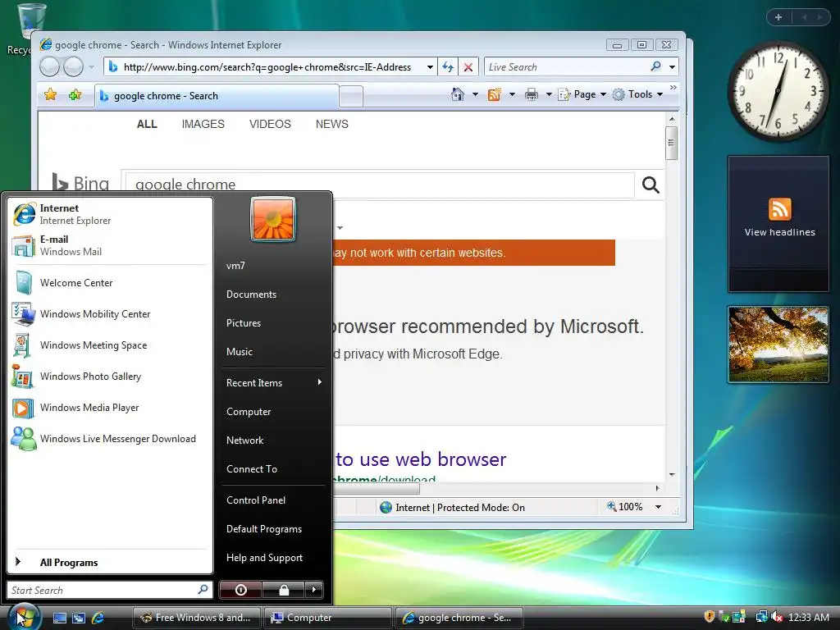This screenshot has height=630, width=840.
Task: Click the security shield tray icon
Action: [710, 617]
